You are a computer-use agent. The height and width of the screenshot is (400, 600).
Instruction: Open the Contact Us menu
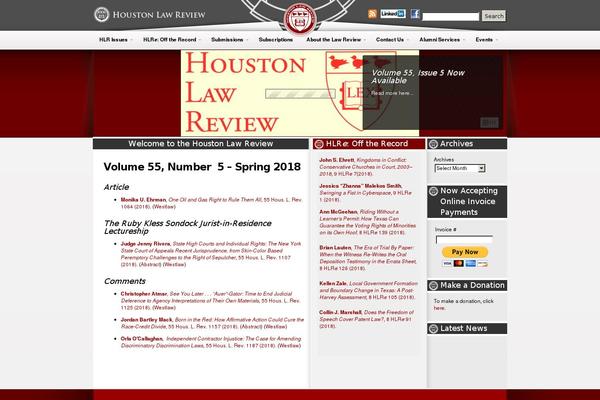[392, 40]
